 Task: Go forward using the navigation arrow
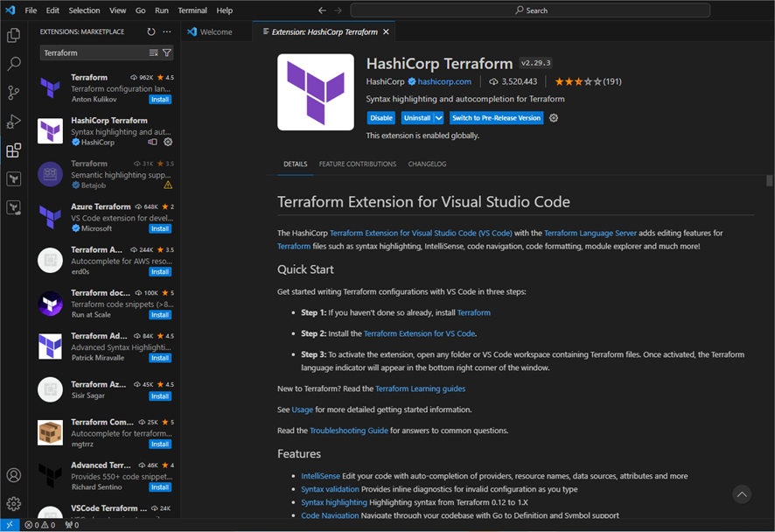[x=338, y=10]
